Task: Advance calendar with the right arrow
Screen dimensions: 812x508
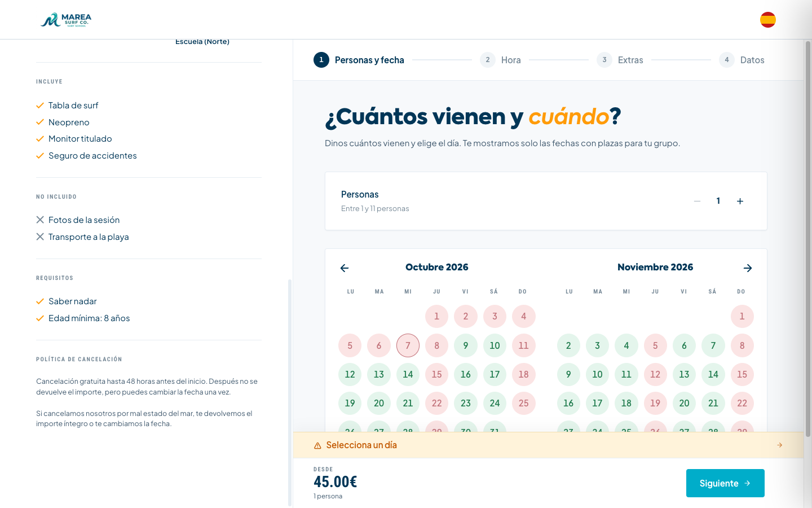Action: click(748, 268)
